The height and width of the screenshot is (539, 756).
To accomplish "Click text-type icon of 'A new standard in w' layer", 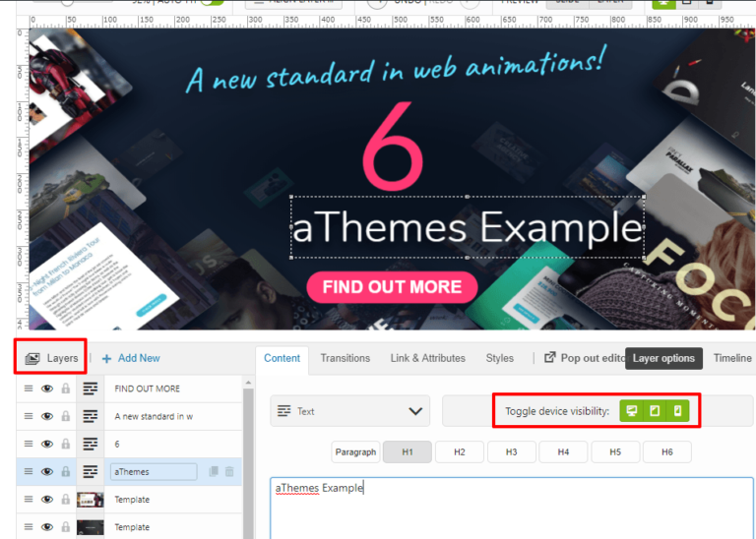I will [x=91, y=416].
